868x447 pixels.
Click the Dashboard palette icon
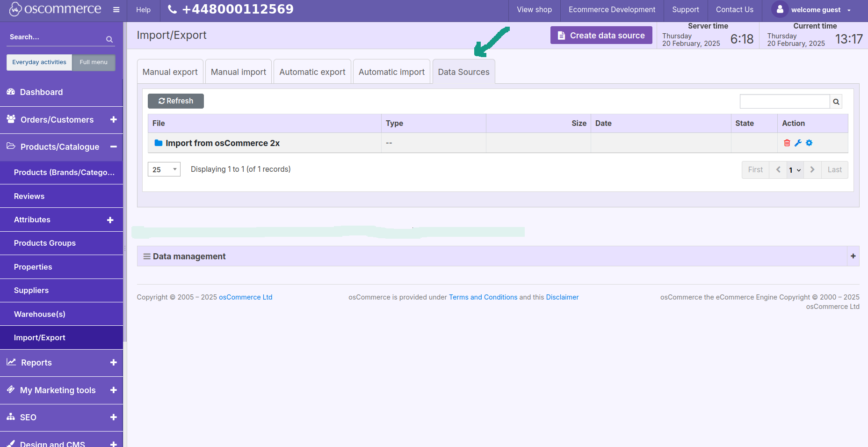11,92
